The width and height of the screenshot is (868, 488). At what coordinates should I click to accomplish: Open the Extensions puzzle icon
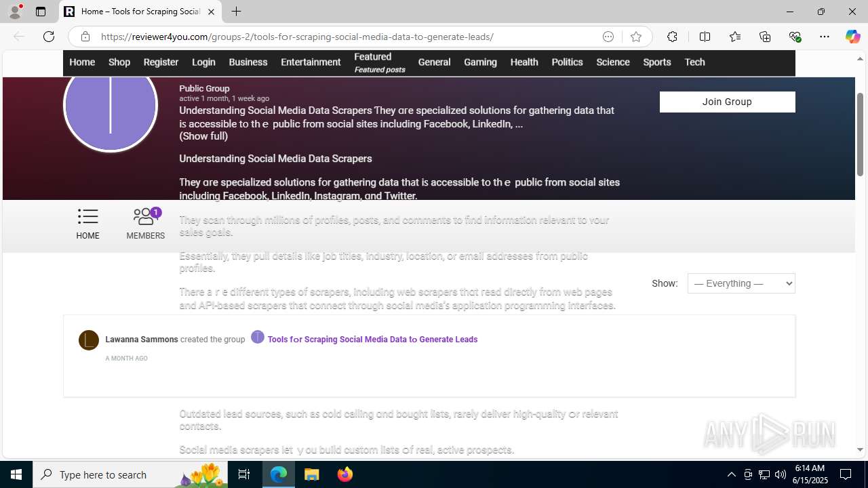pyautogui.click(x=672, y=37)
